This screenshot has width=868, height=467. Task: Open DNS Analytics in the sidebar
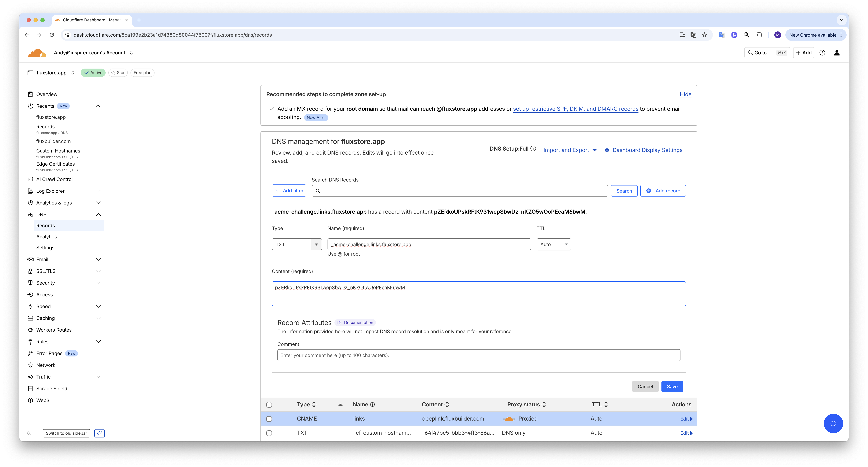pyautogui.click(x=46, y=237)
